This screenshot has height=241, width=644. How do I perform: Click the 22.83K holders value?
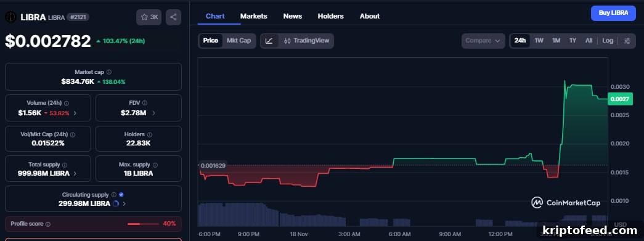[138, 143]
